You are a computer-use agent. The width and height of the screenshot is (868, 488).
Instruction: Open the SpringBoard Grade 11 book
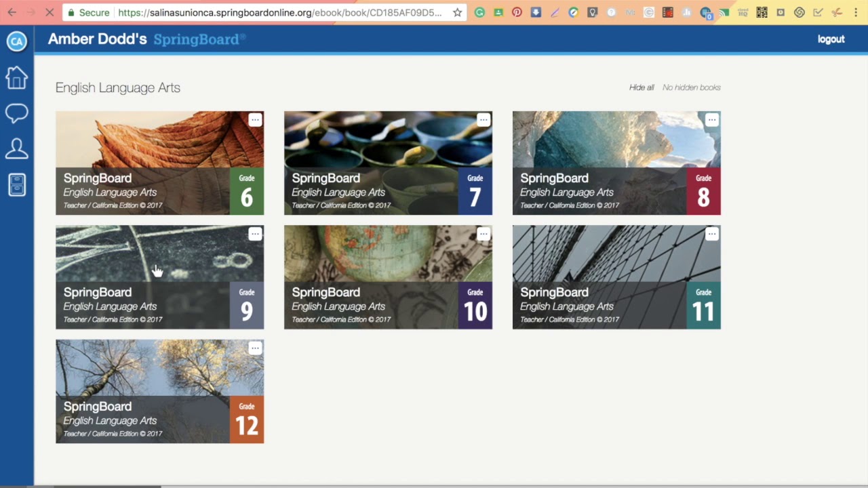tap(616, 277)
